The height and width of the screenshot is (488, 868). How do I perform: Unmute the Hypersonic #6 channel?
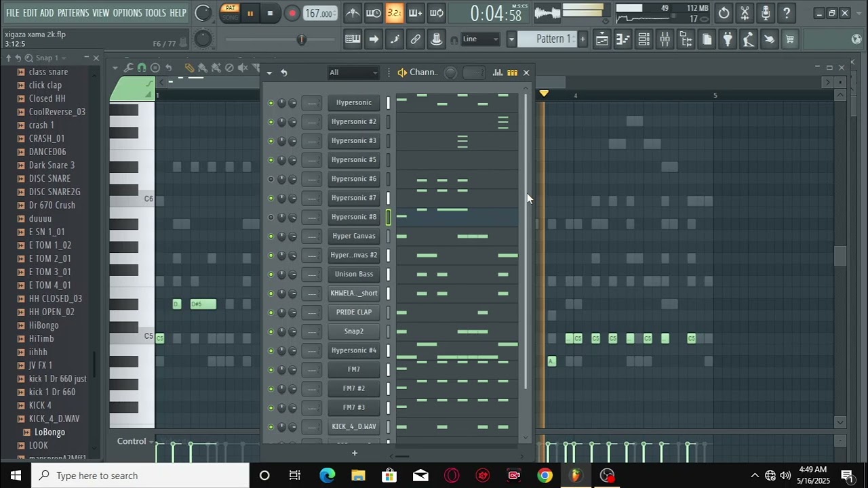point(271,180)
